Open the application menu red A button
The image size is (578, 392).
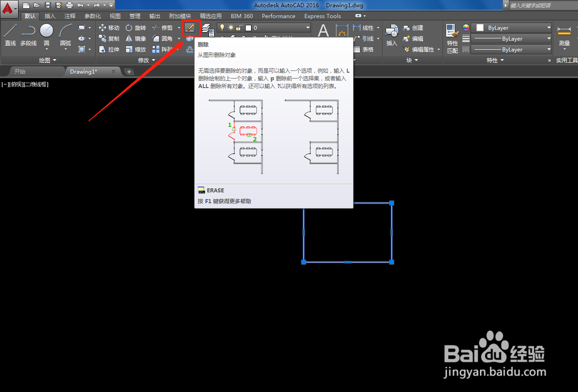9,8
